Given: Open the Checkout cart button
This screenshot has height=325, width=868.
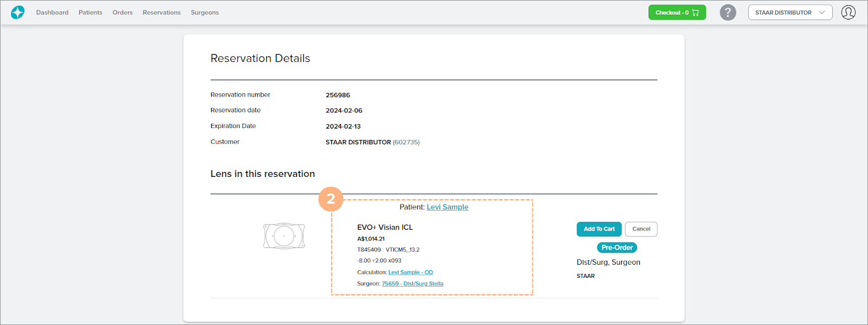Looking at the screenshot, I should [x=677, y=12].
